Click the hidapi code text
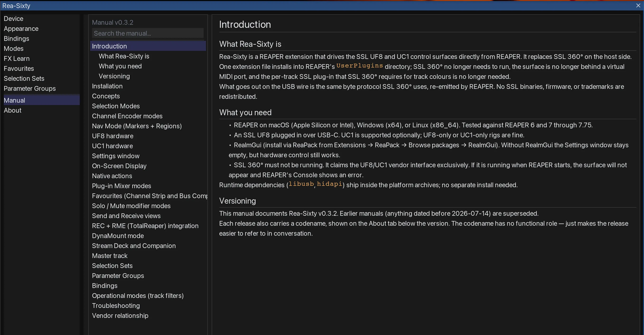The image size is (644, 335). [x=330, y=184]
